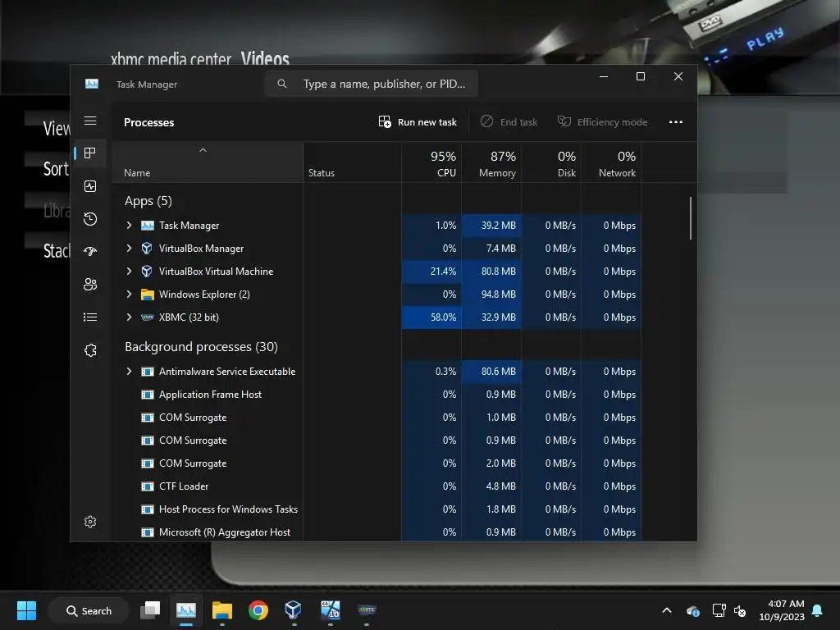Show hidden system tray icons
The image size is (840, 630).
(666, 610)
